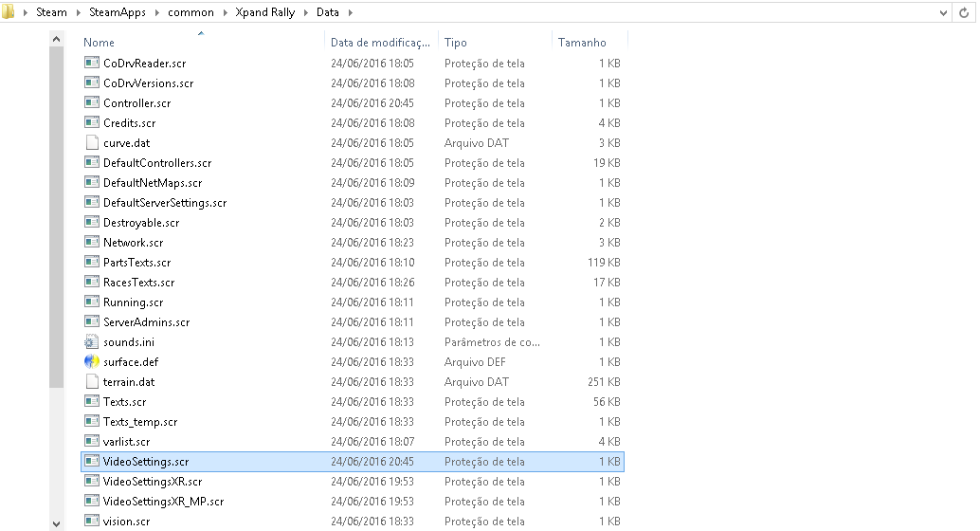Click the 119 KB size cell
Viewport: 980px width, 531px height.
point(604,263)
